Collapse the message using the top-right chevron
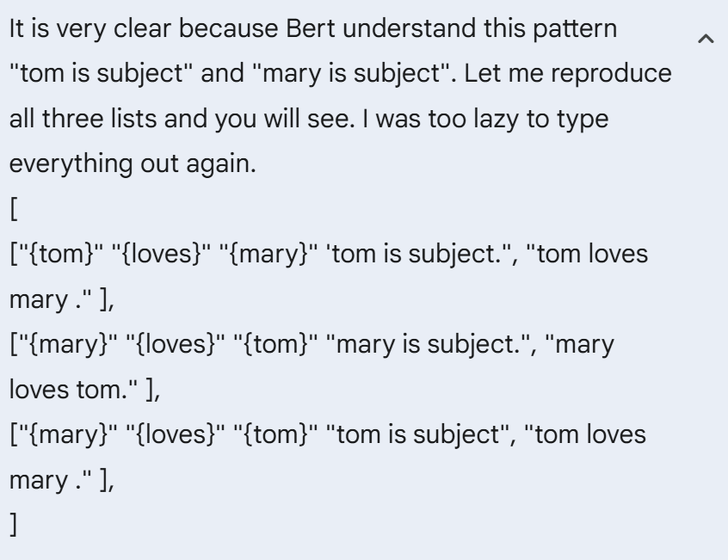 pyautogui.click(x=706, y=39)
